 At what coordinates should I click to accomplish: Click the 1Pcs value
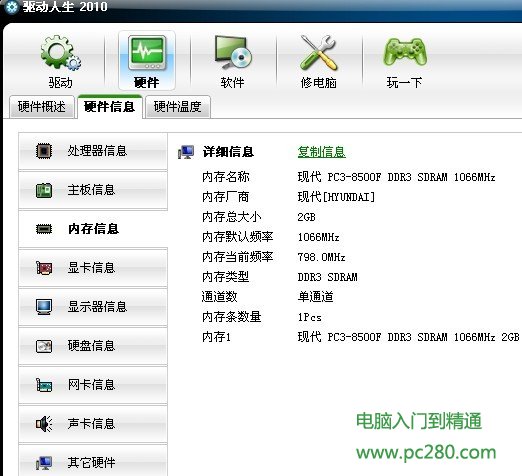[310, 317]
